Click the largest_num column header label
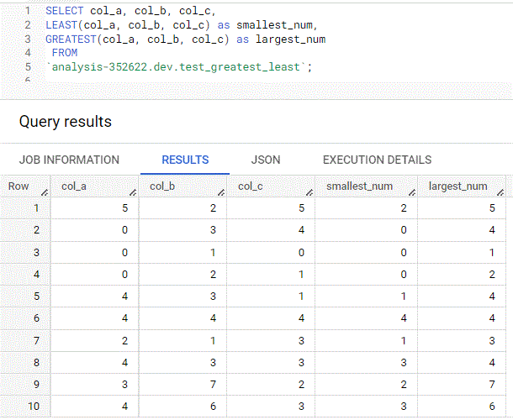Image resolution: width=513 pixels, height=420 pixels. (457, 186)
